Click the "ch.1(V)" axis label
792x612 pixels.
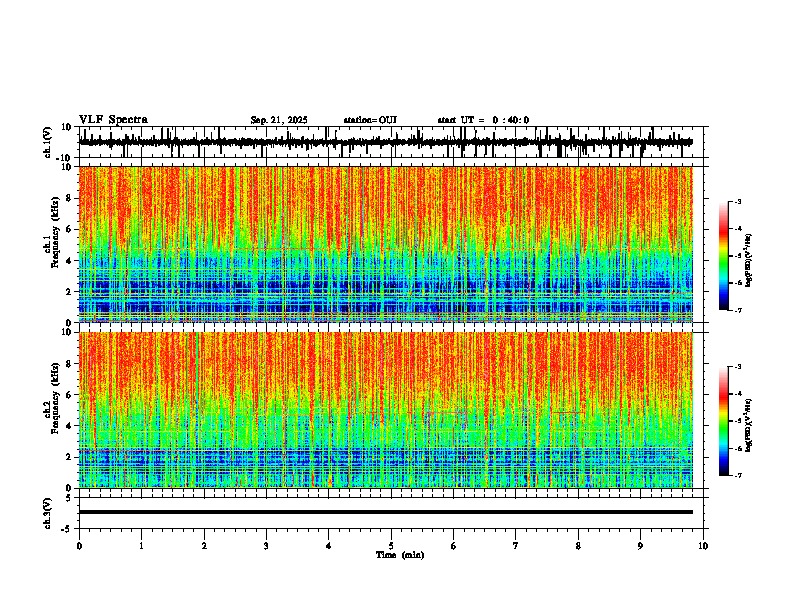tap(48, 142)
